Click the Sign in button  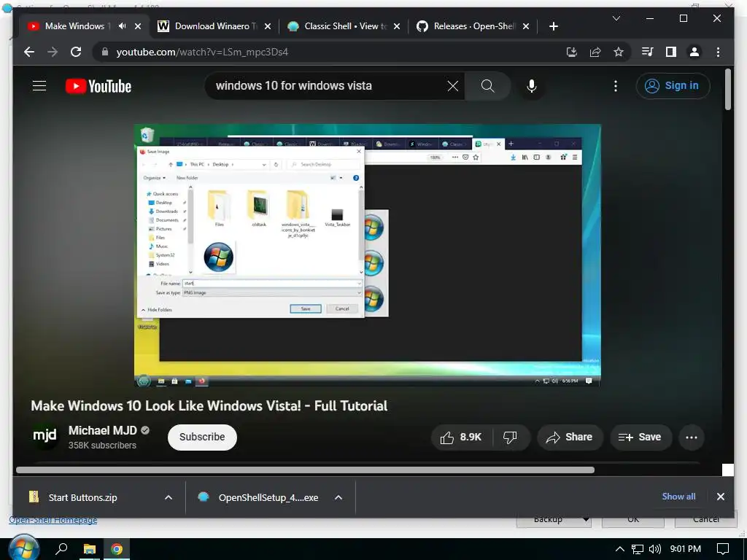point(673,86)
